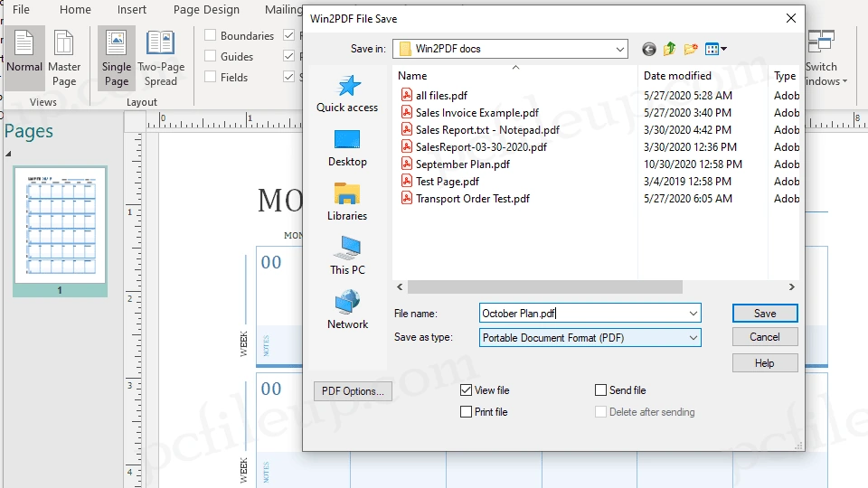Screen dimensions: 868x488
Task: Uncheck the View file checkbox
Action: [467, 390]
